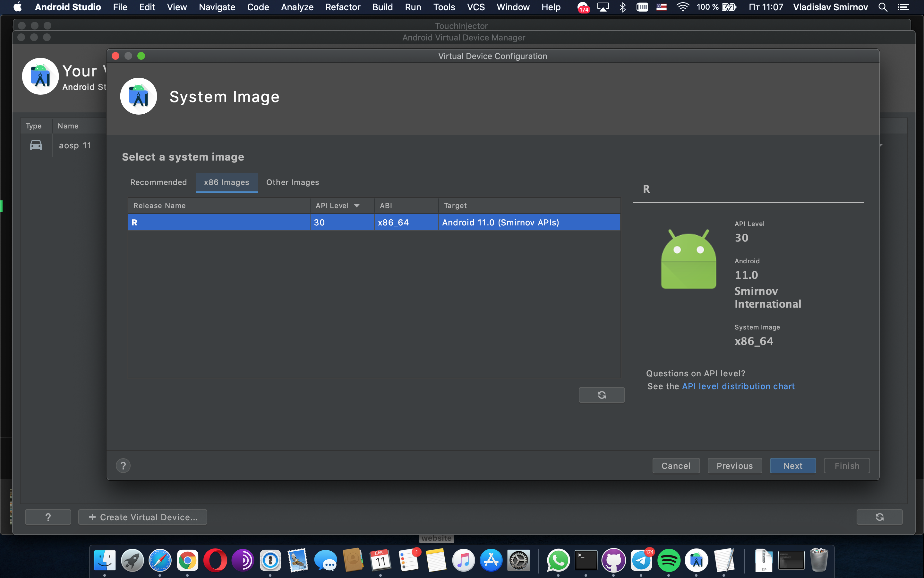Open Tor Browser in the dock
This screenshot has height=578, width=924.
(x=243, y=561)
